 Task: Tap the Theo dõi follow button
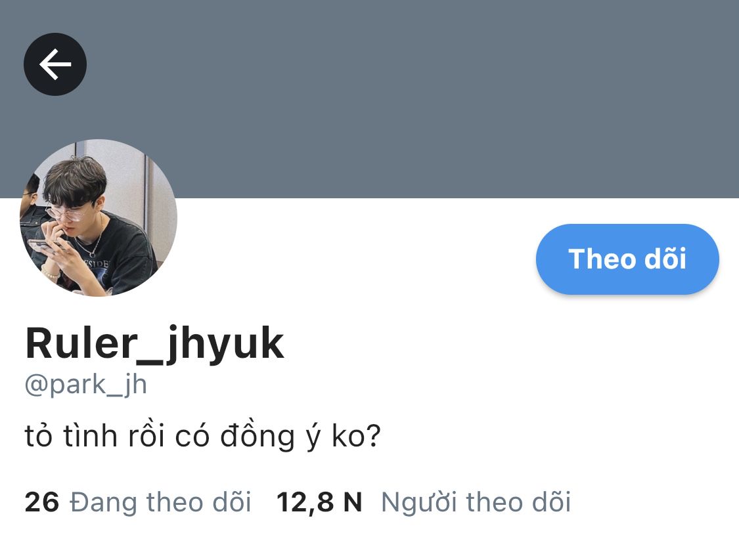[x=627, y=259]
